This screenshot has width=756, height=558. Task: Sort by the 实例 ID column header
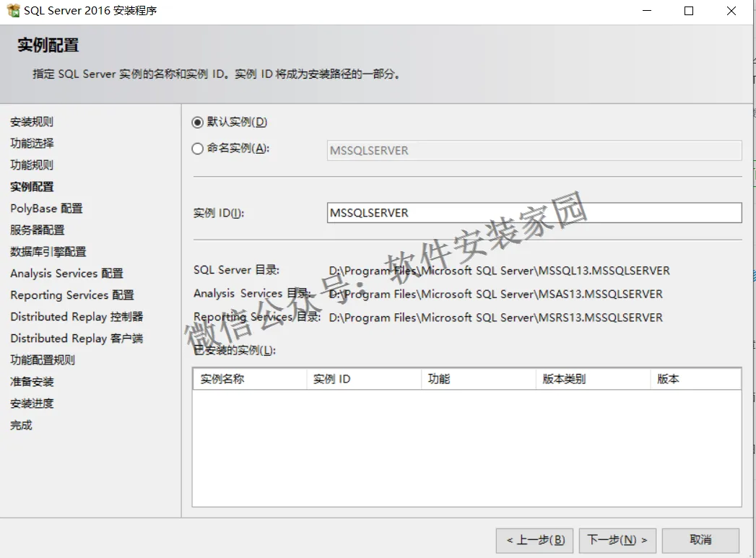pos(363,379)
